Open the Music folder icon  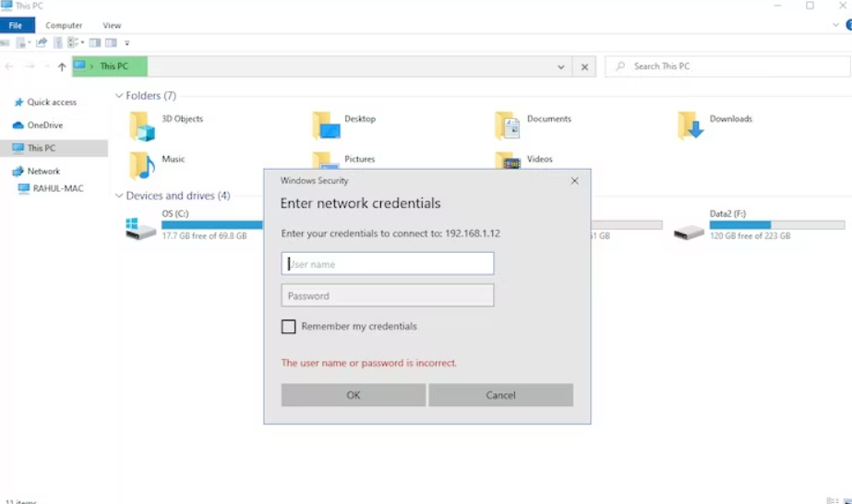[x=142, y=165]
